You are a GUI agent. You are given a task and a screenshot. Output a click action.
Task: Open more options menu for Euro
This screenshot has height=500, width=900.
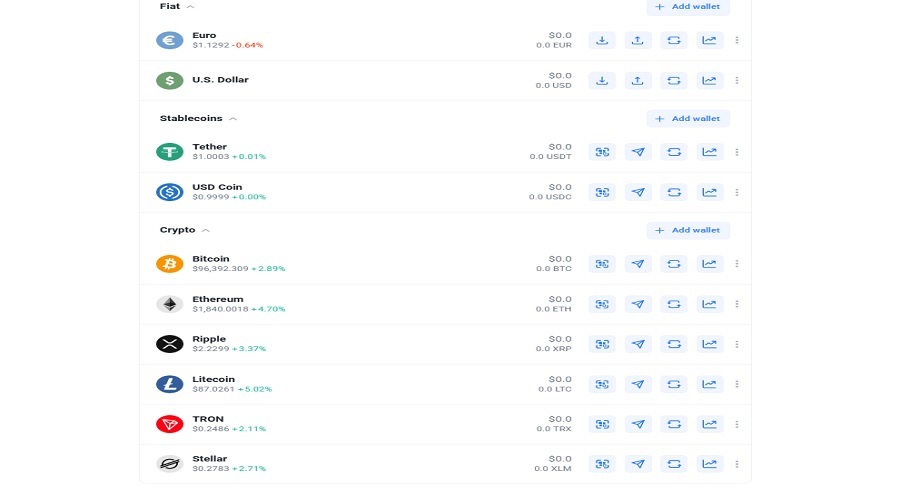click(x=736, y=40)
